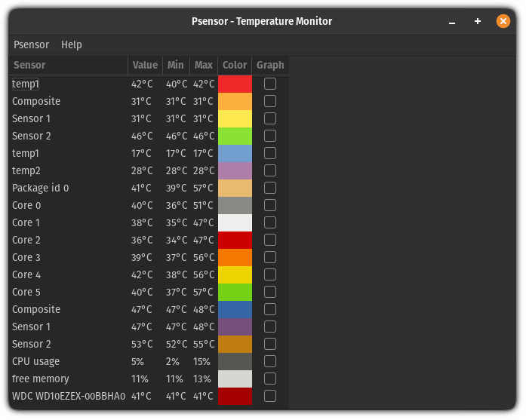
Task: Pick the orange color swatch for Core 3
Action: (x=235, y=257)
